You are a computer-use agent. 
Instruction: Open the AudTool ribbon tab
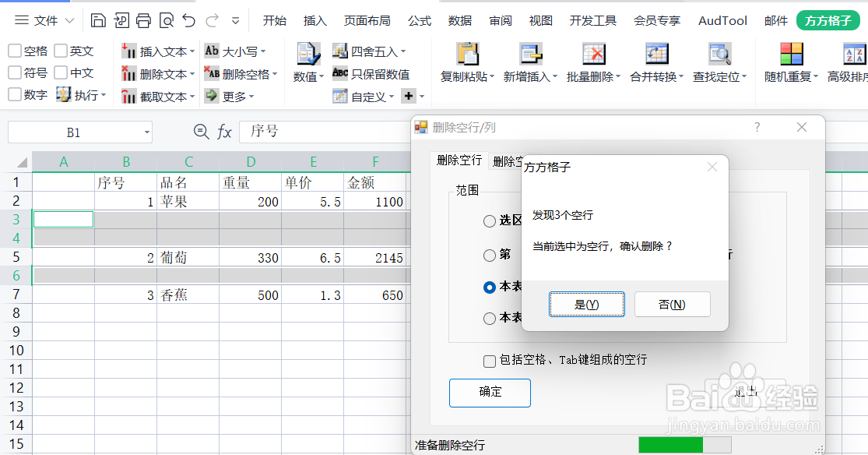(722, 20)
